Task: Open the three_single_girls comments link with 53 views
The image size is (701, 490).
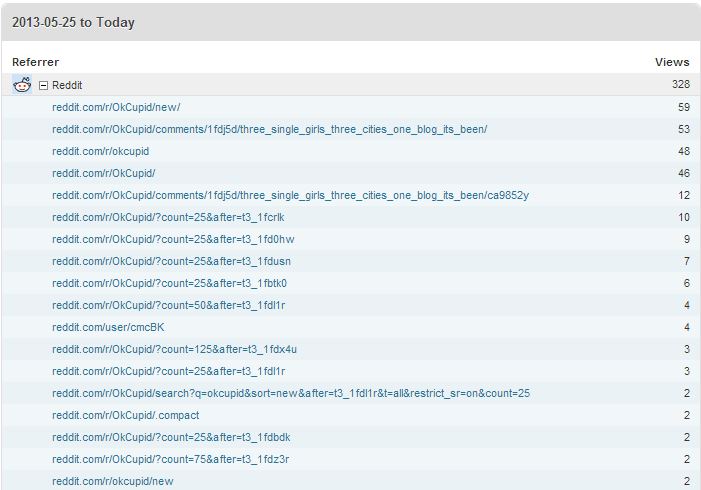Action: coord(269,129)
